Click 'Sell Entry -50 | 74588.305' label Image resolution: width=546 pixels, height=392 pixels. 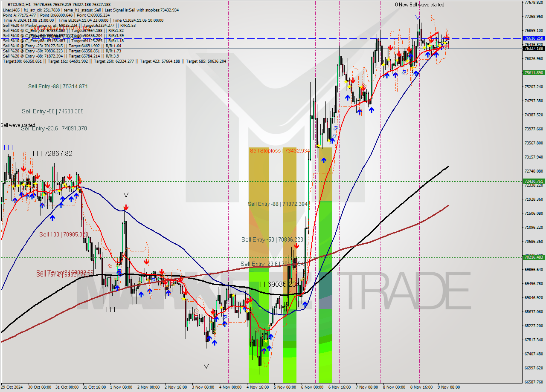(52, 112)
